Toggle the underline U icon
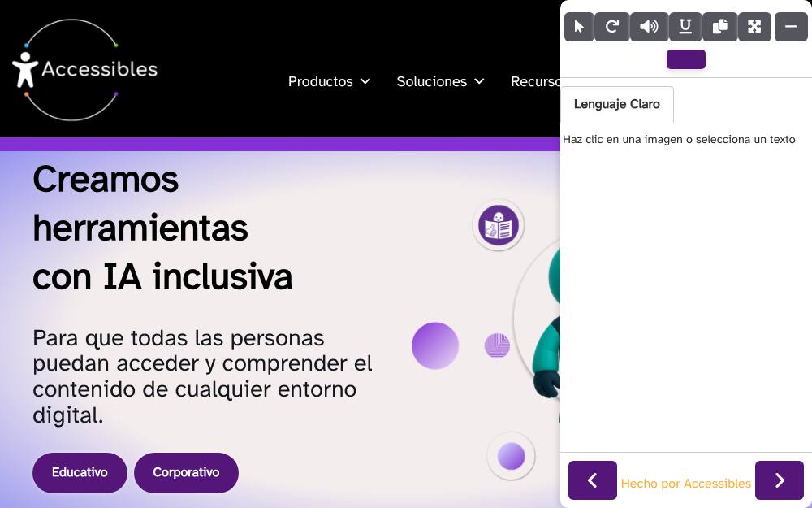This screenshot has height=508, width=812. pyautogui.click(x=685, y=27)
